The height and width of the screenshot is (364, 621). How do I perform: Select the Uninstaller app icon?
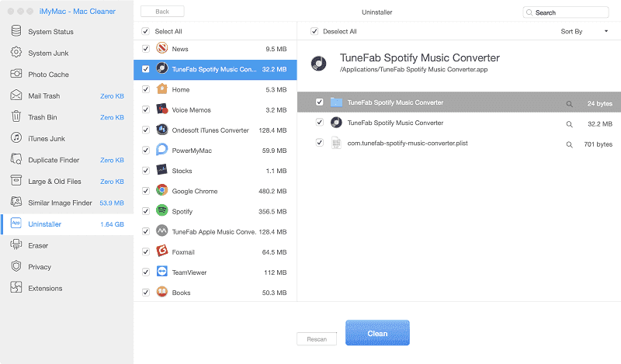click(16, 224)
